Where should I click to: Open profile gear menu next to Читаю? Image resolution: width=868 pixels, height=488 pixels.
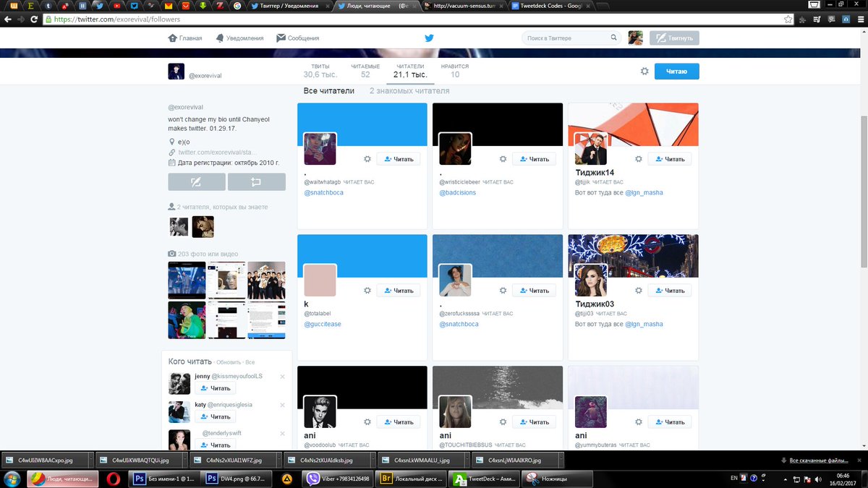644,71
